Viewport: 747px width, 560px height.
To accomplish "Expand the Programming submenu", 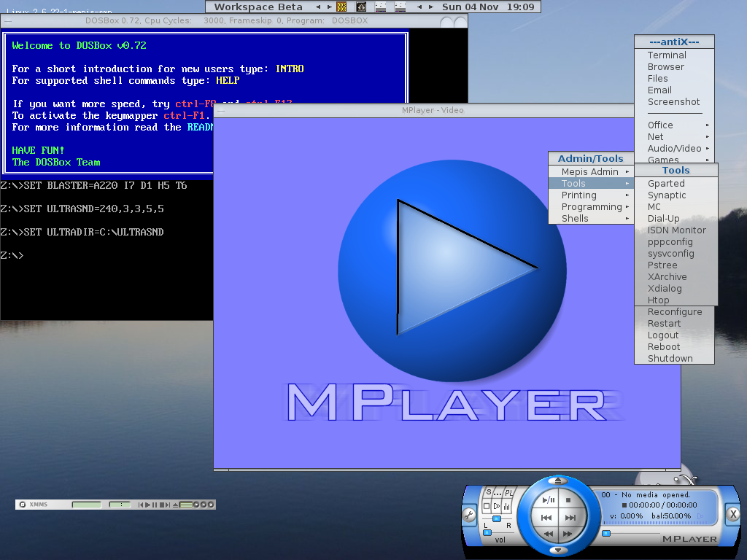I will coord(591,206).
